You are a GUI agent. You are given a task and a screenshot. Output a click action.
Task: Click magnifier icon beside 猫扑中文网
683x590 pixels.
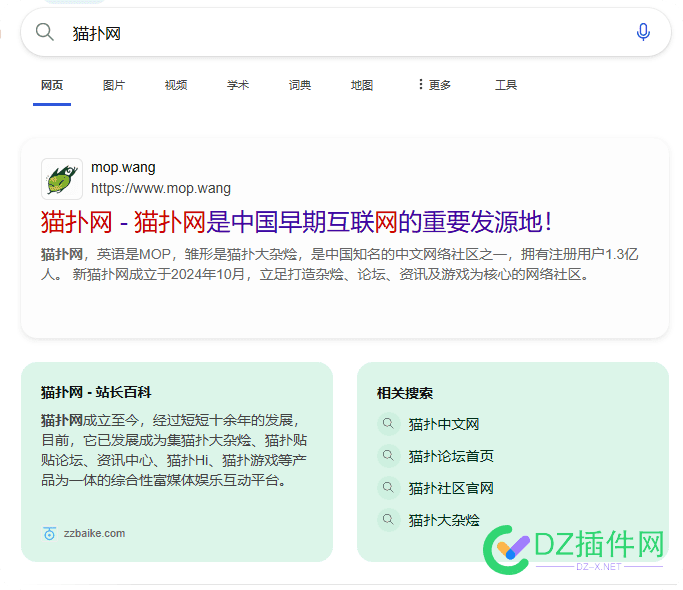(388, 424)
